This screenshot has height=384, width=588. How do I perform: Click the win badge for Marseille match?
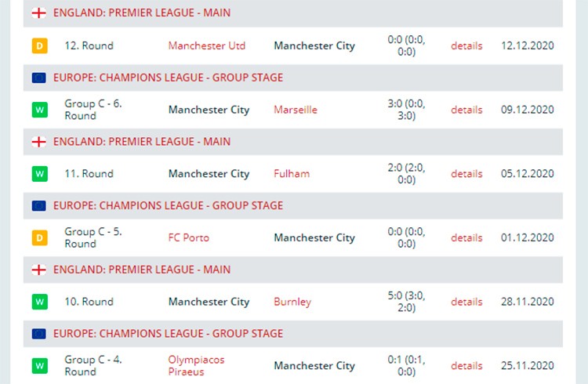[40, 110]
